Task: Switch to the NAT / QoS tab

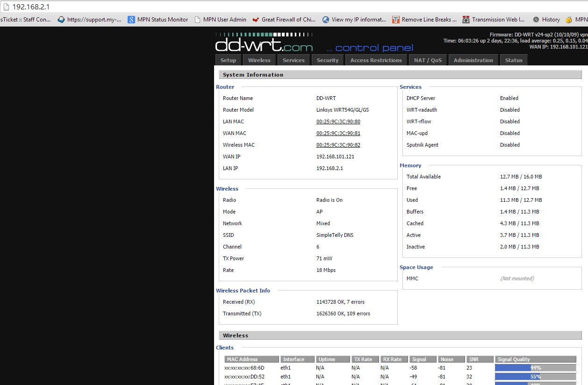Action: tap(428, 60)
